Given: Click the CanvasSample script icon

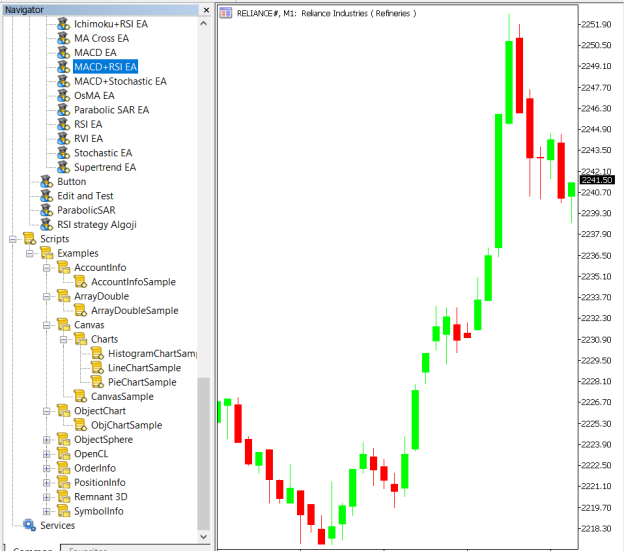Looking at the screenshot, I should click(x=80, y=396).
